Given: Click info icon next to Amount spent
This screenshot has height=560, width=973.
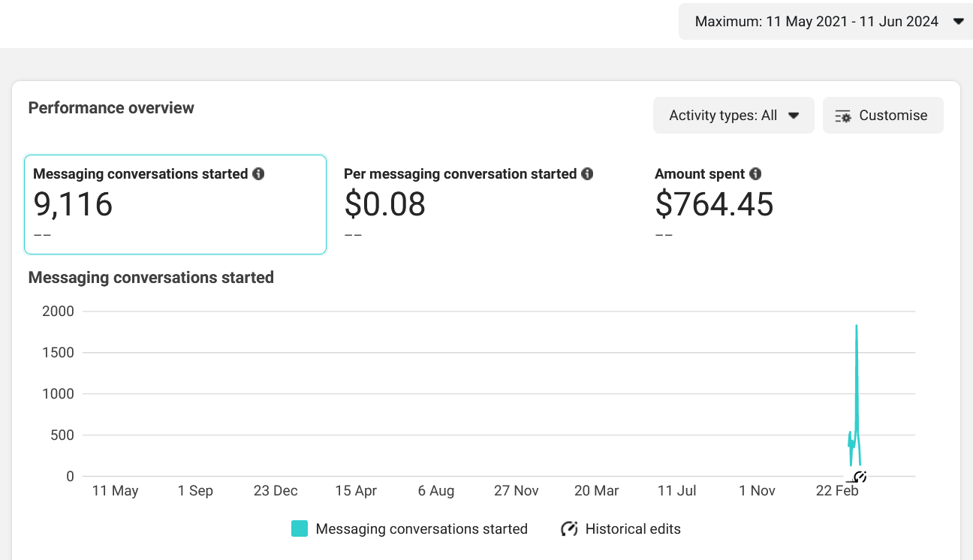Looking at the screenshot, I should (x=755, y=174).
